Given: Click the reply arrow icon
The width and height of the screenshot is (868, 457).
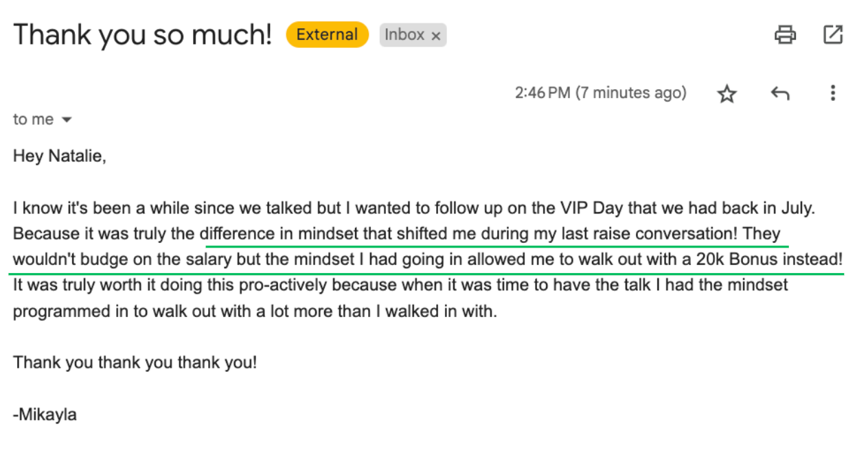Looking at the screenshot, I should click(x=779, y=93).
